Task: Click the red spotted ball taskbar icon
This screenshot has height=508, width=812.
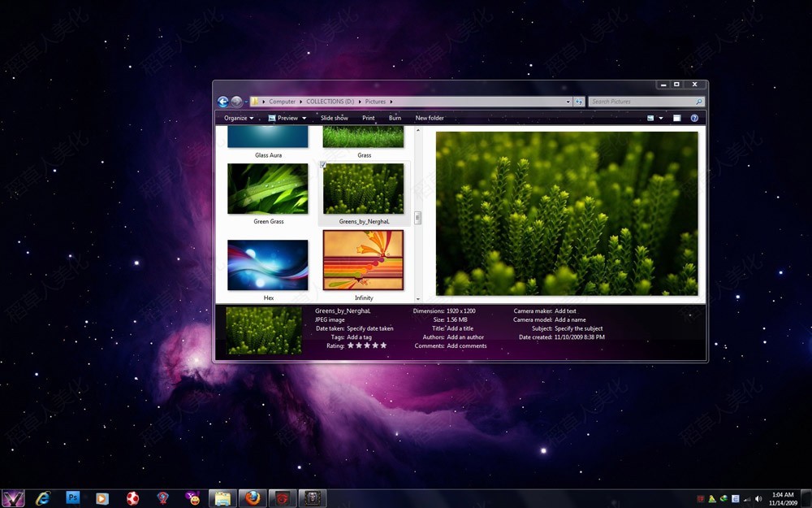Action: tap(132, 499)
